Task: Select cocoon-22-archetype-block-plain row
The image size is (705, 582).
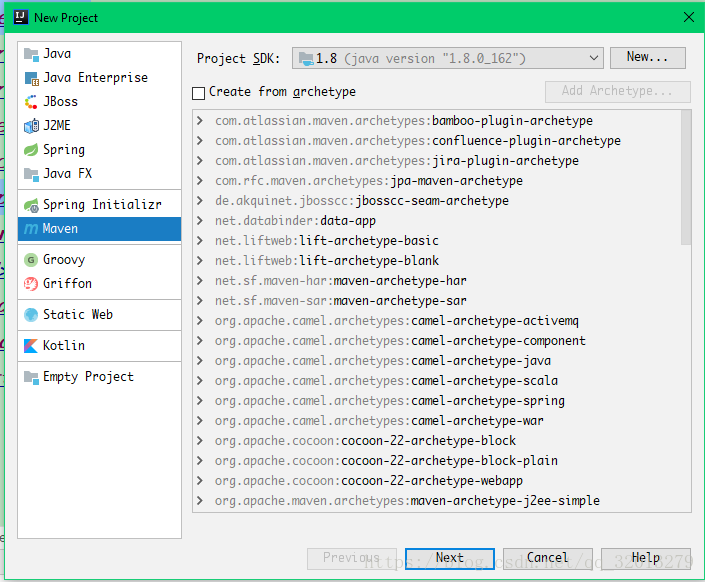Action: pos(436,461)
